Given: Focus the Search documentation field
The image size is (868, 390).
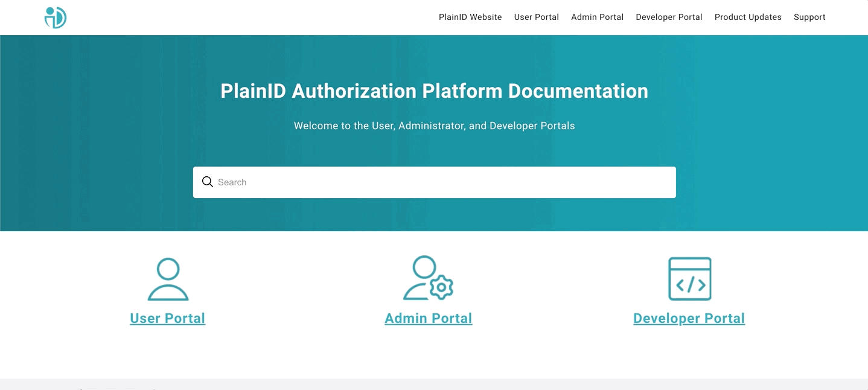Looking at the screenshot, I should tap(435, 182).
